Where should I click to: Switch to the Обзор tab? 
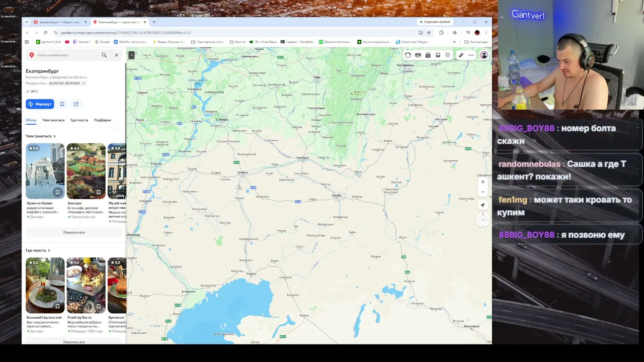click(31, 120)
